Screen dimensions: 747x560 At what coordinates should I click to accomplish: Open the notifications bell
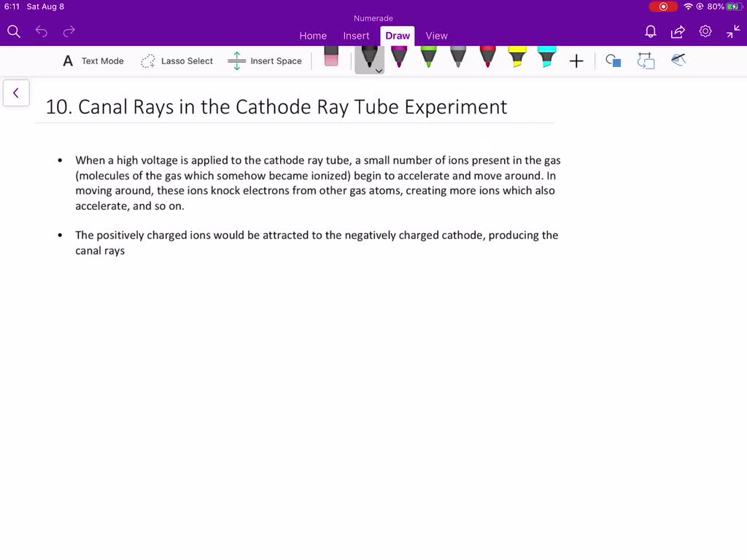[651, 31]
